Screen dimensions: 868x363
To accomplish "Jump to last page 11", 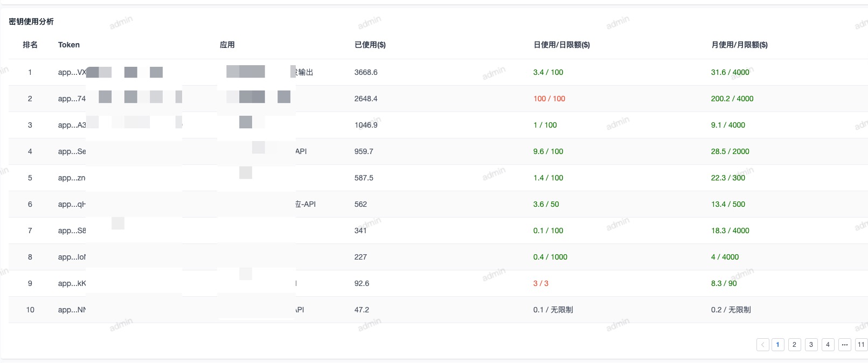I will pos(861,345).
